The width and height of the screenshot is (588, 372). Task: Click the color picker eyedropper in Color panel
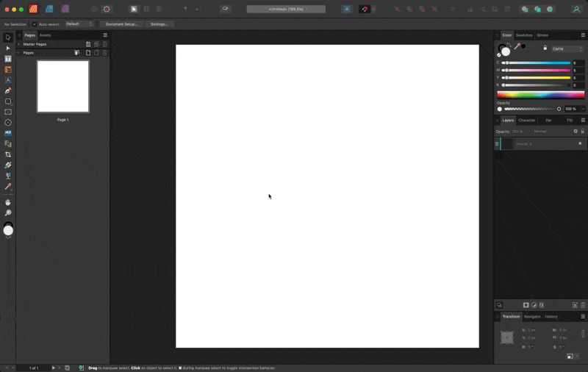point(517,46)
